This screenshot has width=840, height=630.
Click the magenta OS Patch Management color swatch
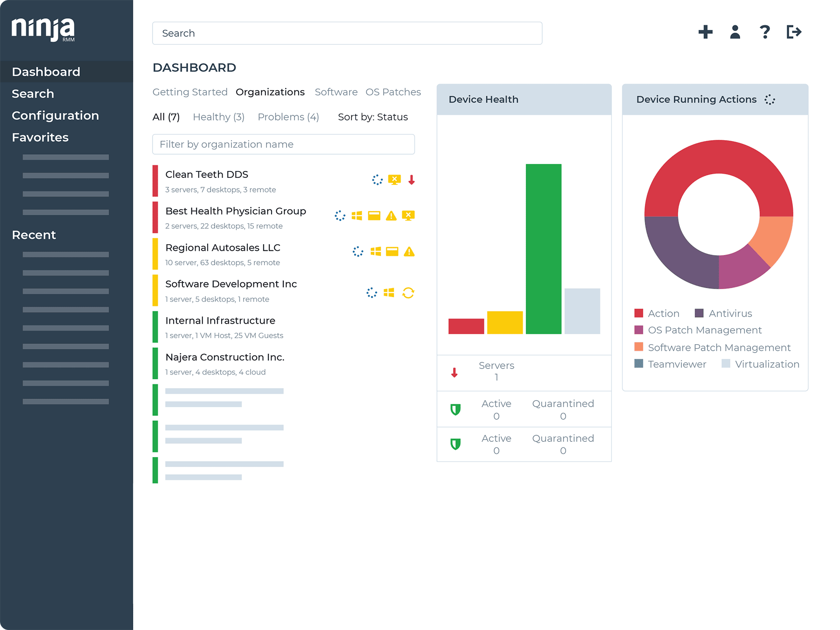point(638,330)
